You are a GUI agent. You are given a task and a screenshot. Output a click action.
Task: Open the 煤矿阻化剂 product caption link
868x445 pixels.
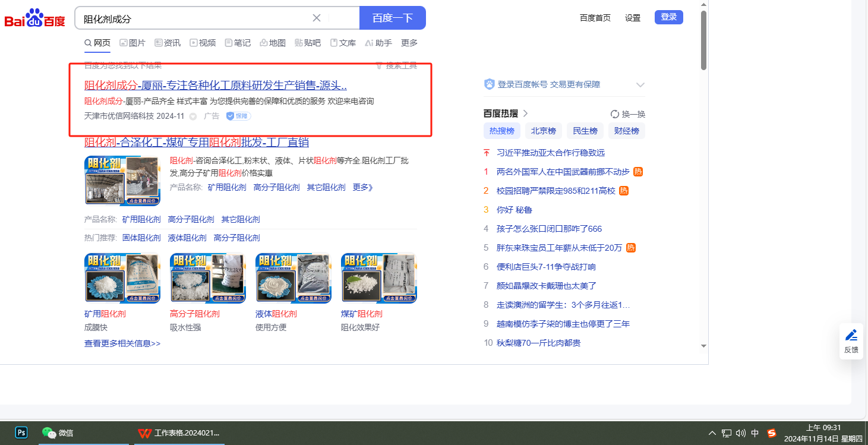coord(362,314)
